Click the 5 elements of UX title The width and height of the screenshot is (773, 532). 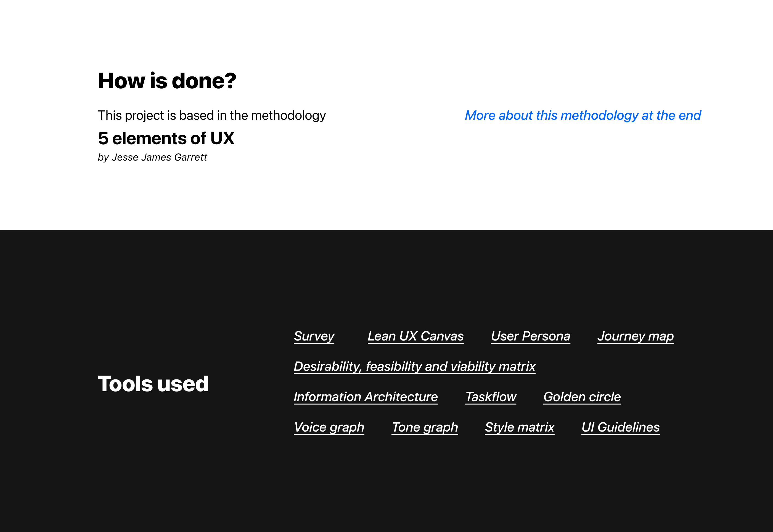click(x=166, y=138)
